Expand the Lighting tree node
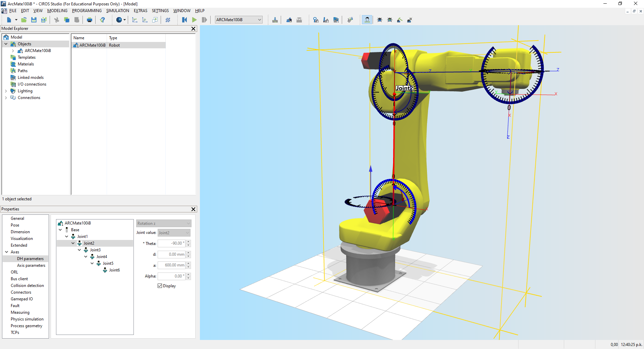This screenshot has width=644, height=349. click(6, 91)
